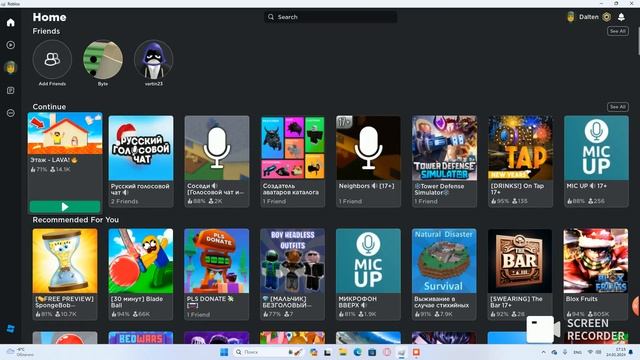
Task: Open the Windows Start menu
Action: coord(224,352)
